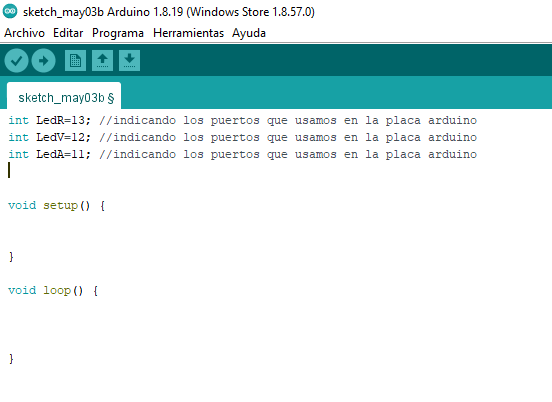Open the Editar menu
The width and height of the screenshot is (552, 402).
68,33
